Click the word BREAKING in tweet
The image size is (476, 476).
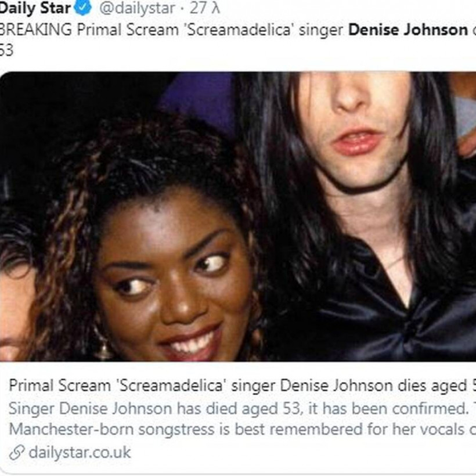click(36, 30)
